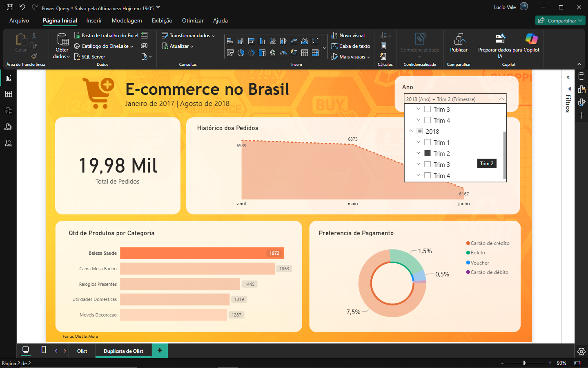Open Transformar dados dropdown arrow
The height and width of the screenshot is (368, 588).
point(213,36)
